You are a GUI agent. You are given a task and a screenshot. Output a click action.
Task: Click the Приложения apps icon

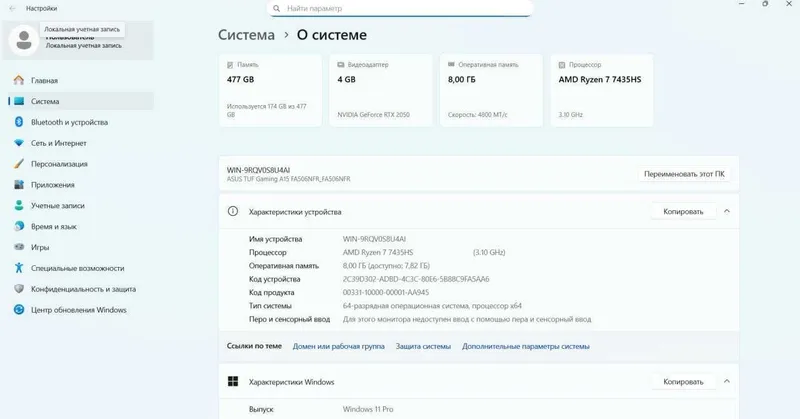click(x=19, y=185)
